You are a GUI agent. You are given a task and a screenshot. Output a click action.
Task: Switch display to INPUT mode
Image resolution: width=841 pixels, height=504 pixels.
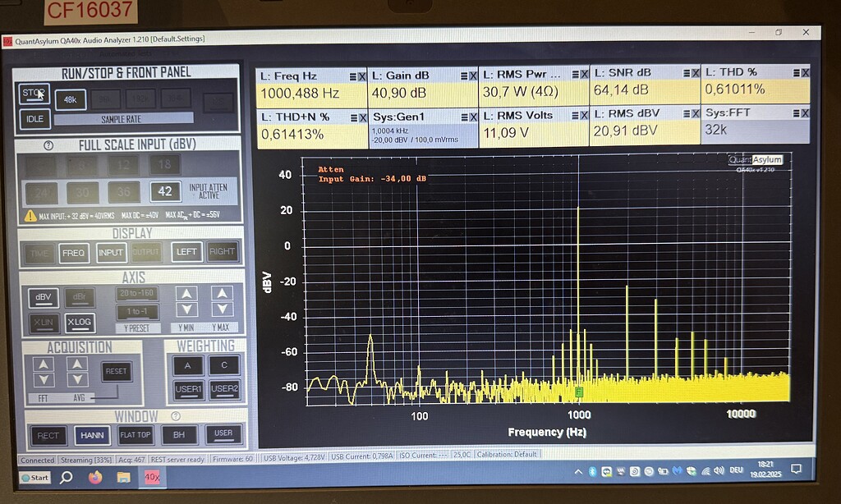[x=111, y=252]
